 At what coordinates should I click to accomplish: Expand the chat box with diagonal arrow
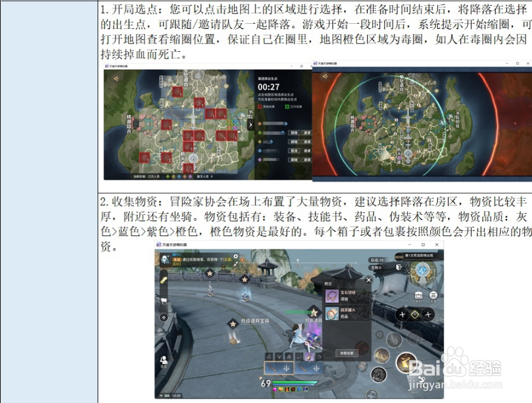tap(235, 264)
